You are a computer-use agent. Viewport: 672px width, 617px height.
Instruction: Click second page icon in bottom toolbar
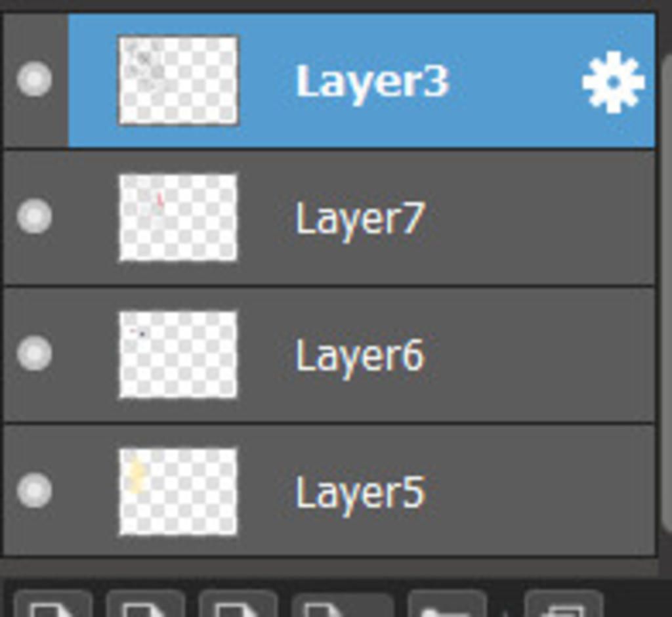pos(145,606)
